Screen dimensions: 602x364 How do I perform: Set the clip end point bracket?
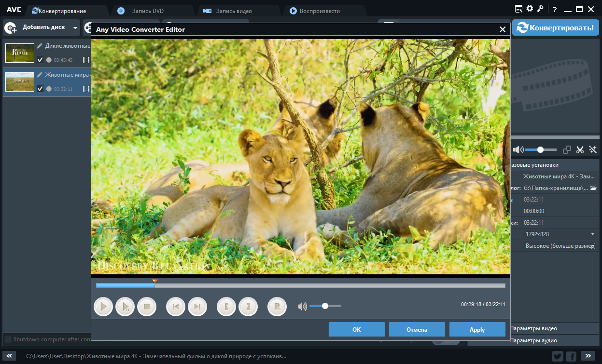tap(248, 306)
